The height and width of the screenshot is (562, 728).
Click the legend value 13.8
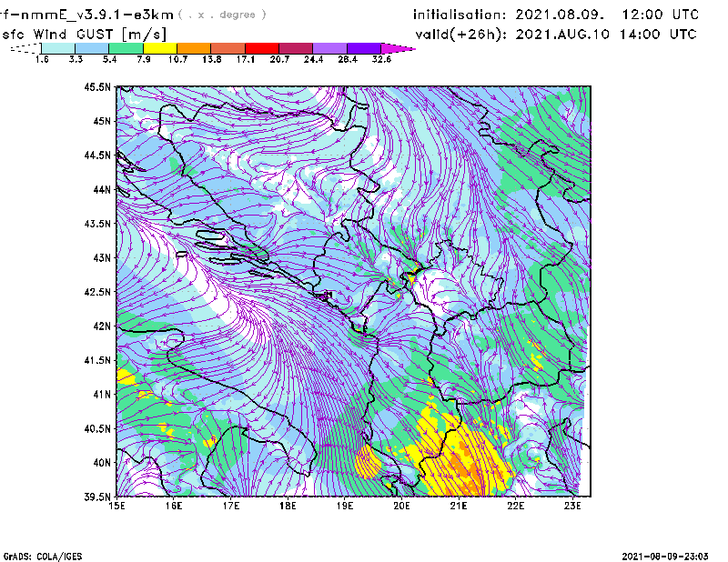[212, 59]
